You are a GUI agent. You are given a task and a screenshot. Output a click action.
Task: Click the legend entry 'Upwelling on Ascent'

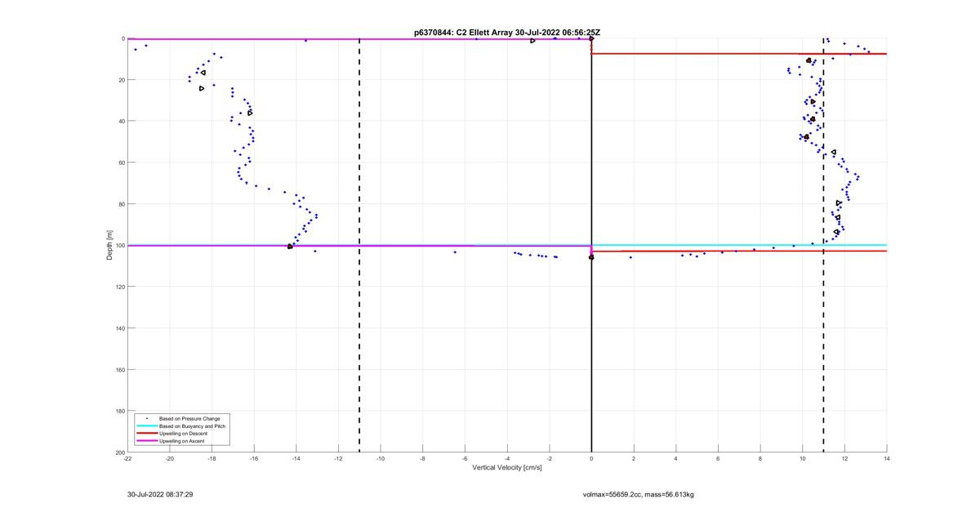point(180,441)
